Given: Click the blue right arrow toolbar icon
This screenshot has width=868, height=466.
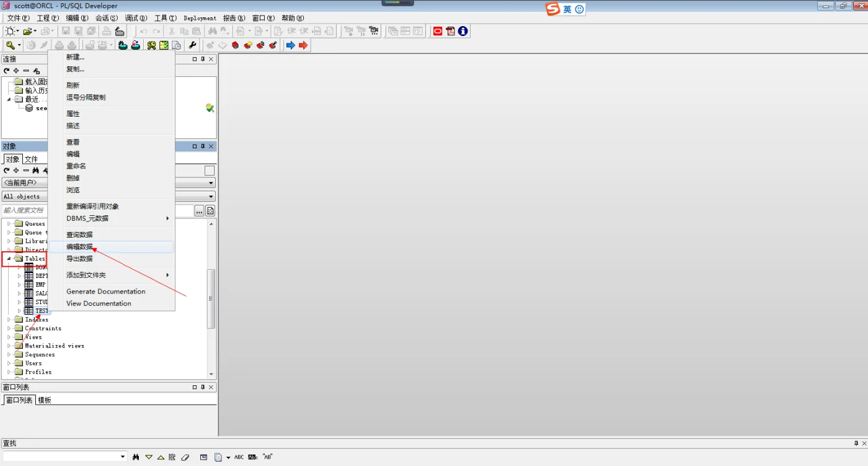Looking at the screenshot, I should click(x=290, y=45).
